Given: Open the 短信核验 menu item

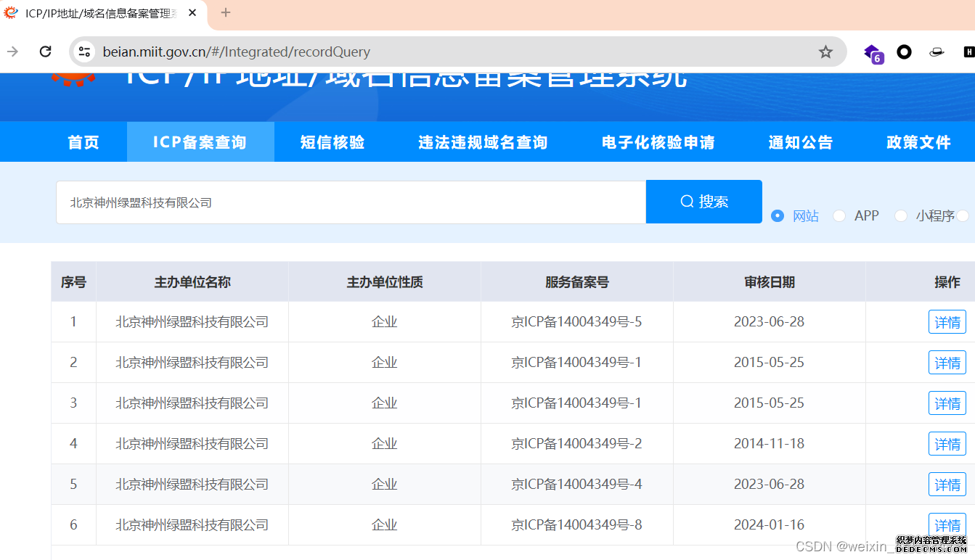Looking at the screenshot, I should (333, 142).
